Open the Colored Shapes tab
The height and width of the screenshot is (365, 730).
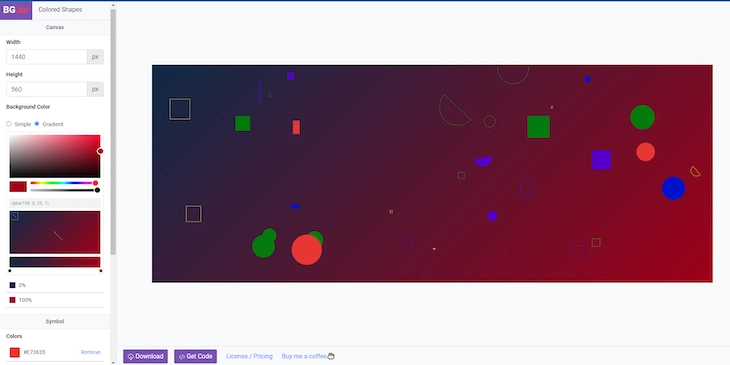pyautogui.click(x=60, y=9)
